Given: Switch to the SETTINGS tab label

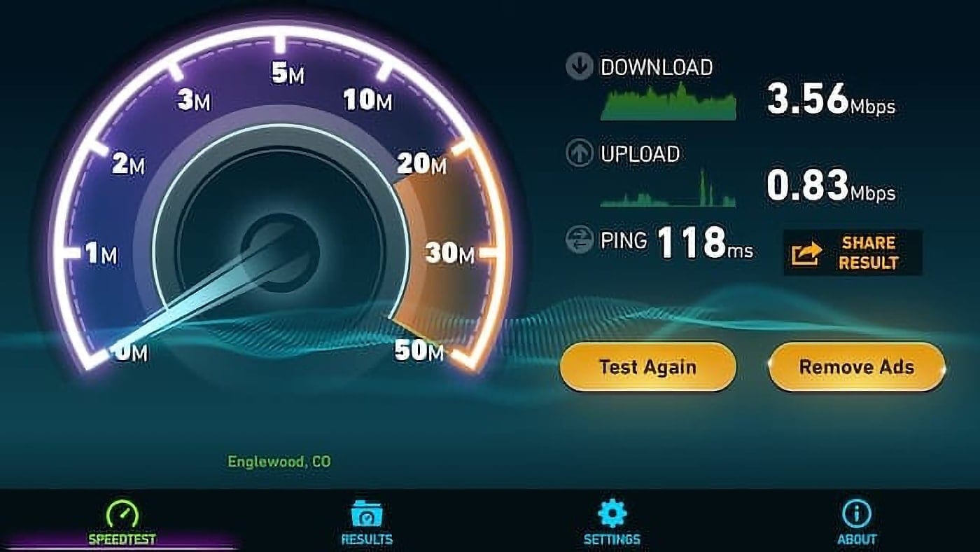Looking at the screenshot, I should pyautogui.click(x=612, y=539).
